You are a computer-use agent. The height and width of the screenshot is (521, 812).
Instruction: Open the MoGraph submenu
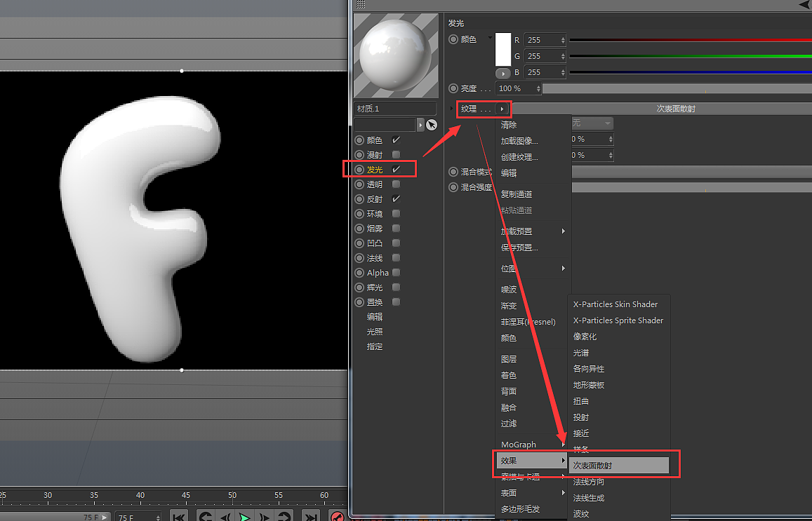533,445
